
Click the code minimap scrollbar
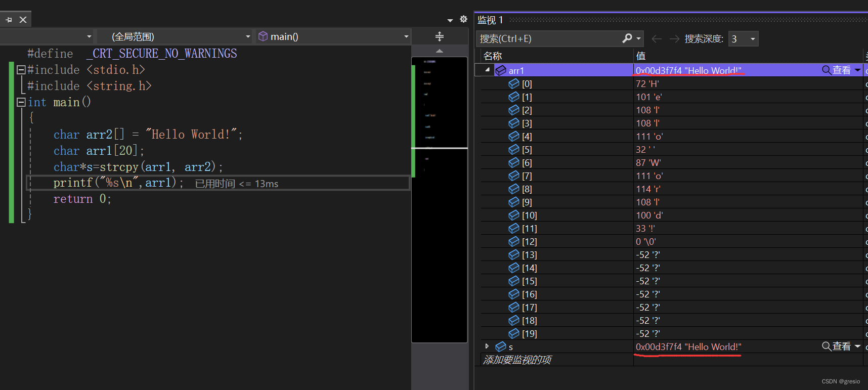[x=440, y=200]
